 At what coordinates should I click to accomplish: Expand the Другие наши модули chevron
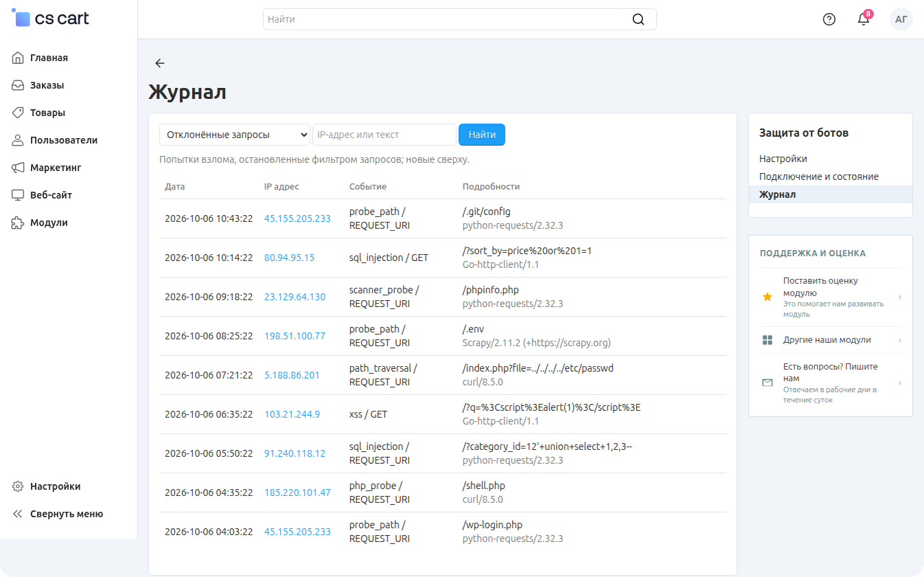coord(899,340)
